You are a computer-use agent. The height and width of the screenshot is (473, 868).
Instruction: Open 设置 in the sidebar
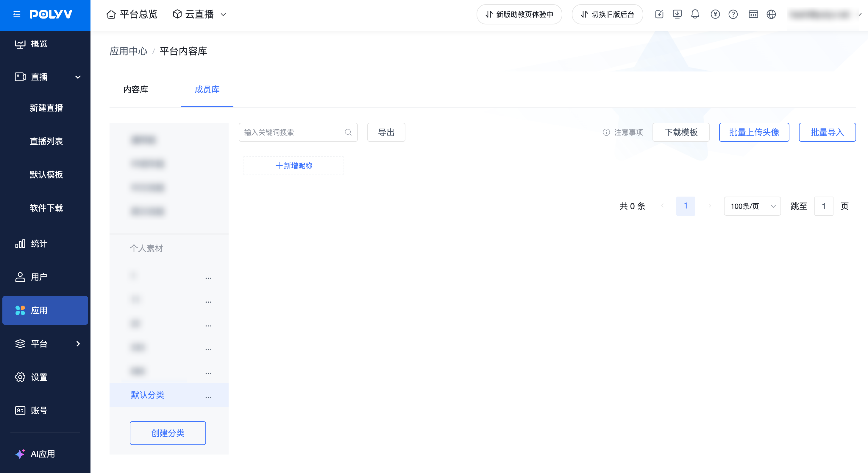tap(45, 377)
